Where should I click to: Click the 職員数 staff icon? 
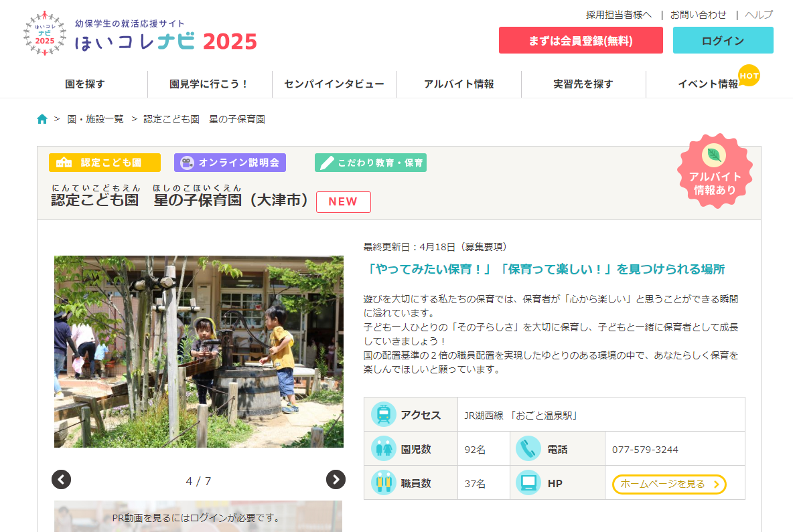[x=384, y=483]
